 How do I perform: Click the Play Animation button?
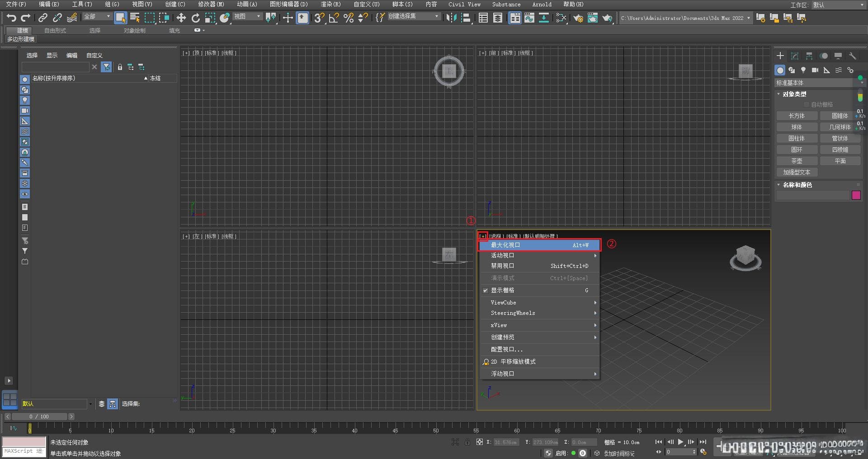[x=681, y=442]
